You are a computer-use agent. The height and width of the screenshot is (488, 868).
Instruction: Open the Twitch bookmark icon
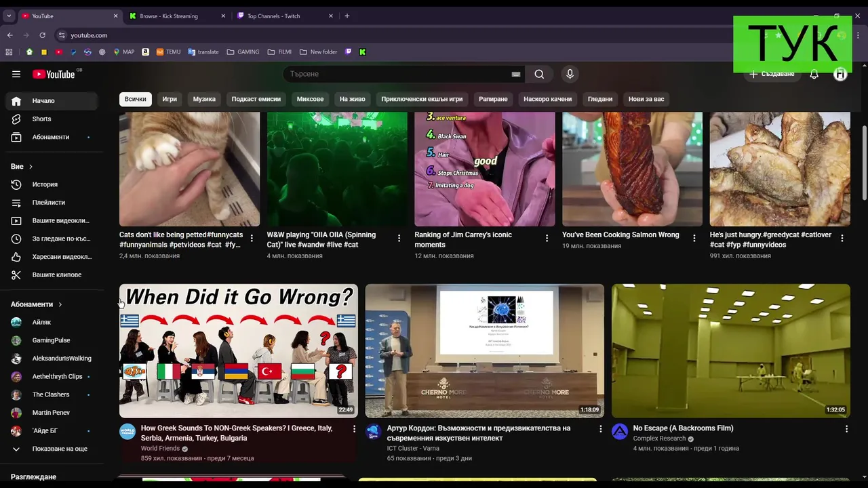349,52
